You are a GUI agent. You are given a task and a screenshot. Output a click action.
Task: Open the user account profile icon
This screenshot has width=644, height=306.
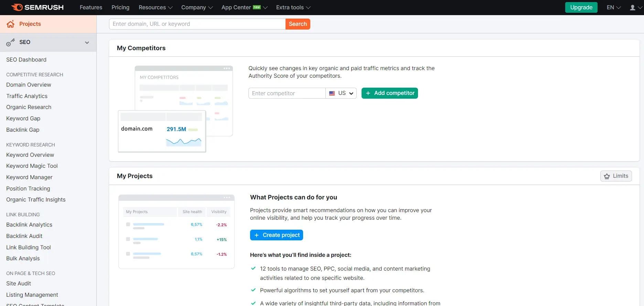pos(632,7)
